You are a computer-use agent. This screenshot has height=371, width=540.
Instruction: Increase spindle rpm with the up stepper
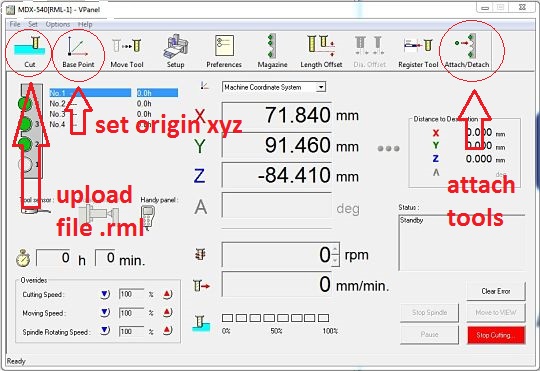[335, 248]
